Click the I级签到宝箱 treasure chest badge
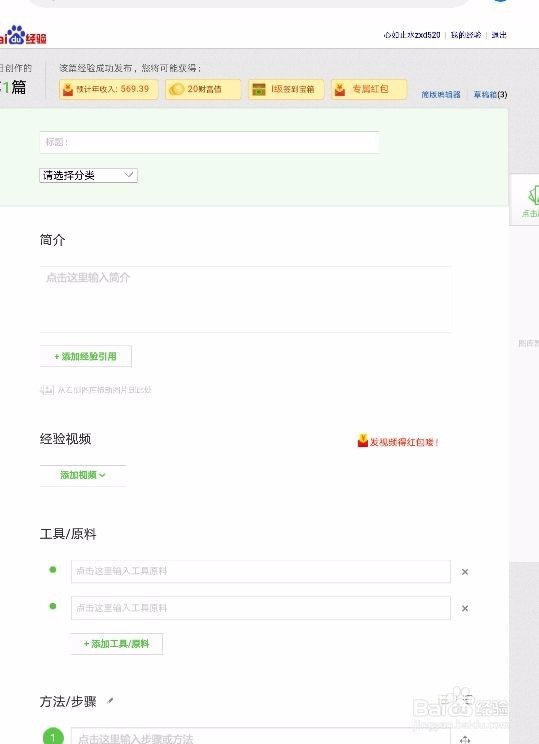The height and width of the screenshot is (744, 539). [286, 89]
